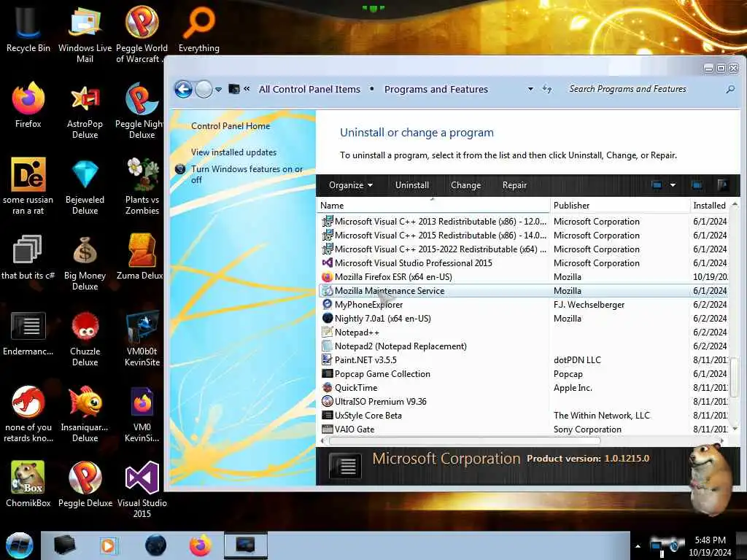Select Nightly 7.0a1 (x64 en-US) row
Image resolution: width=747 pixels, height=560 pixels.
click(523, 319)
